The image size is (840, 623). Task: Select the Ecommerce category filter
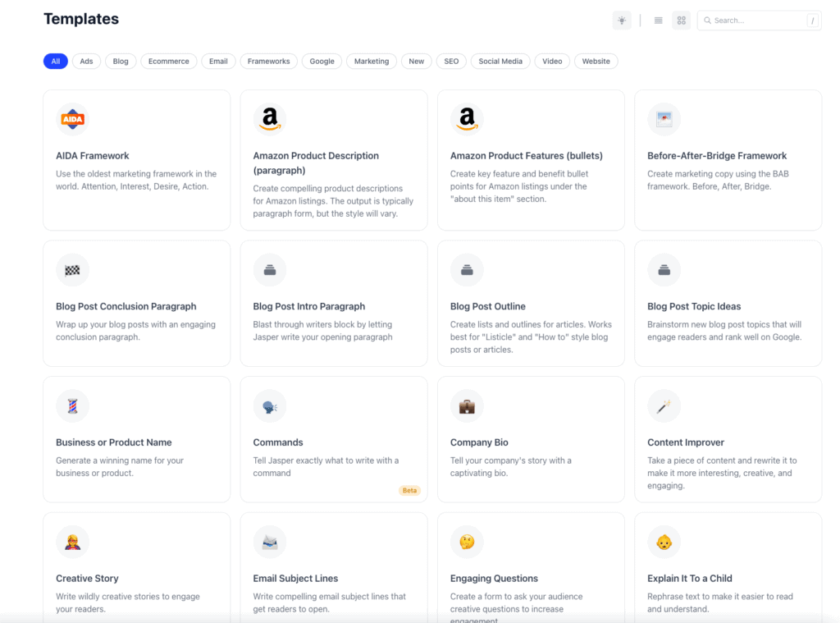[x=168, y=62]
